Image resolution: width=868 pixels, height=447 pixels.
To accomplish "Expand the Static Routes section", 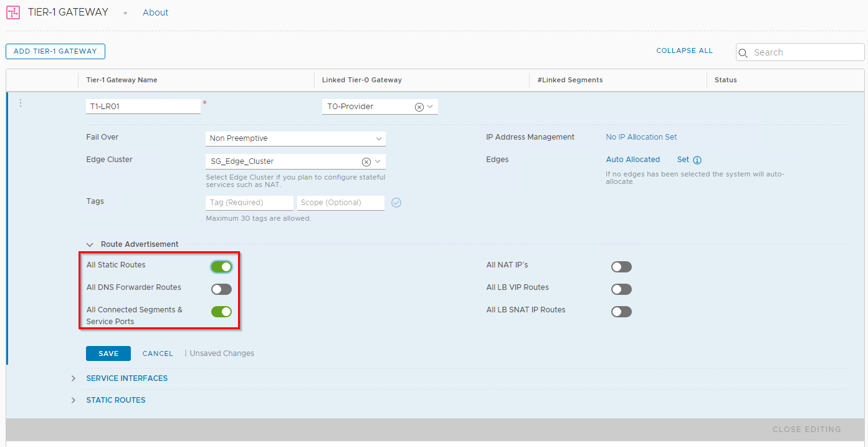I will tap(74, 400).
